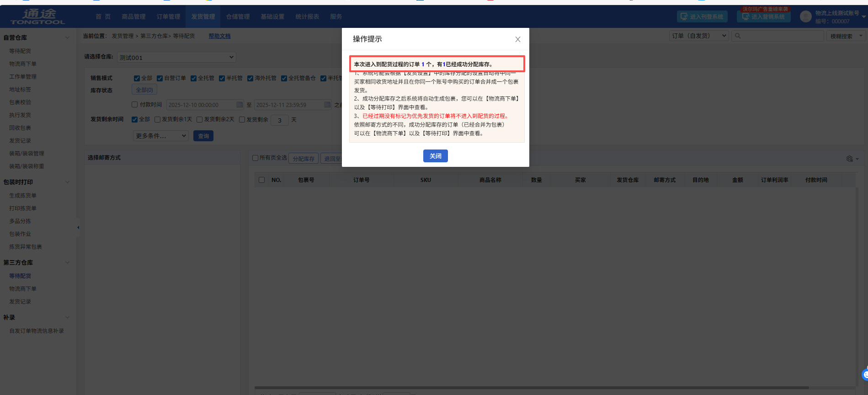Expand the 更多条件 dropdown

coord(161,136)
